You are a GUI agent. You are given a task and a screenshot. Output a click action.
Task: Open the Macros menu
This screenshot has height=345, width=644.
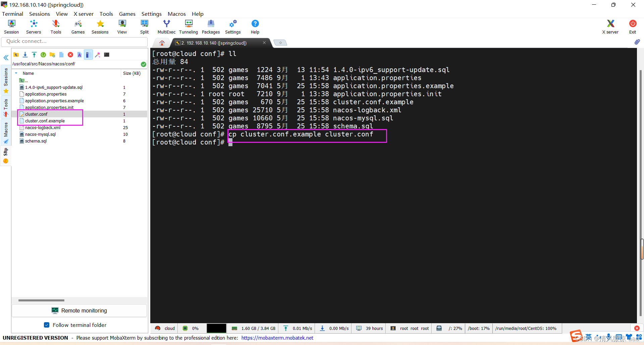176,14
